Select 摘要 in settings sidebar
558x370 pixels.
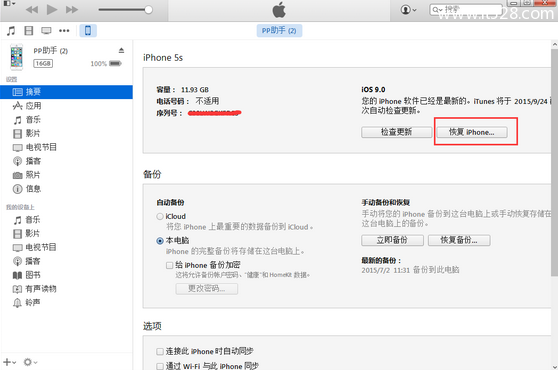[x=67, y=92]
